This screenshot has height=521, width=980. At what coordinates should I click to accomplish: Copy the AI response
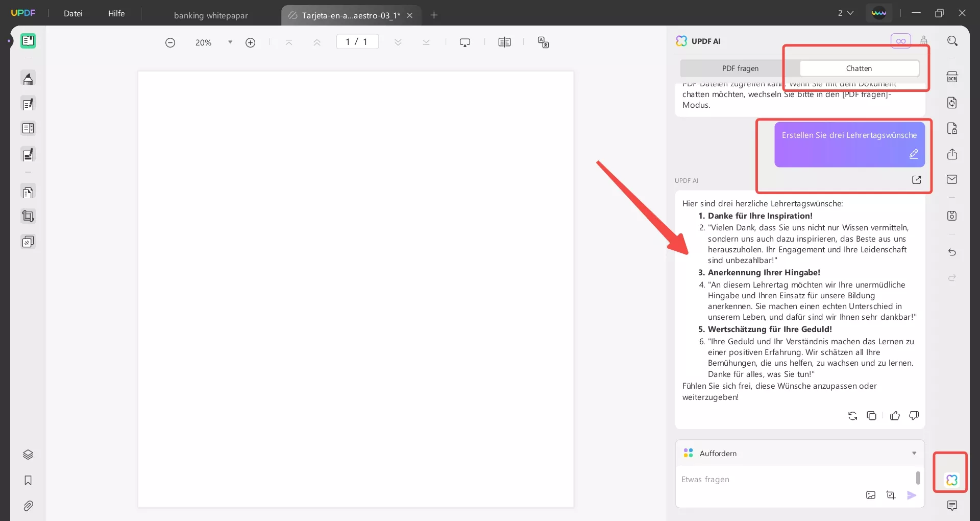872,416
